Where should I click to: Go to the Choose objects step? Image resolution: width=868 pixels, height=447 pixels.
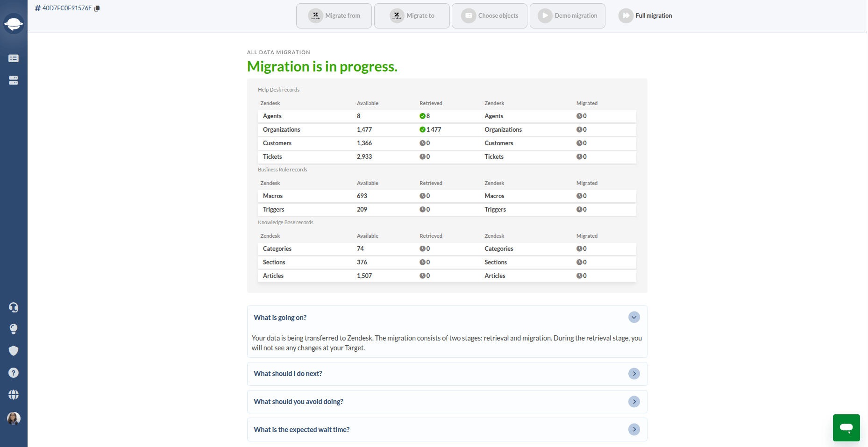tap(490, 16)
